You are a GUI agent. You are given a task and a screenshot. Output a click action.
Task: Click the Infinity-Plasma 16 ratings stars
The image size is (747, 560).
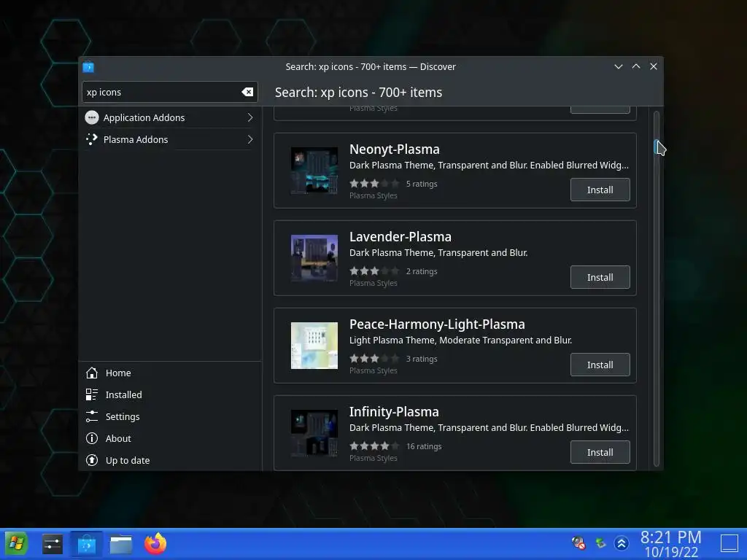tap(374, 447)
